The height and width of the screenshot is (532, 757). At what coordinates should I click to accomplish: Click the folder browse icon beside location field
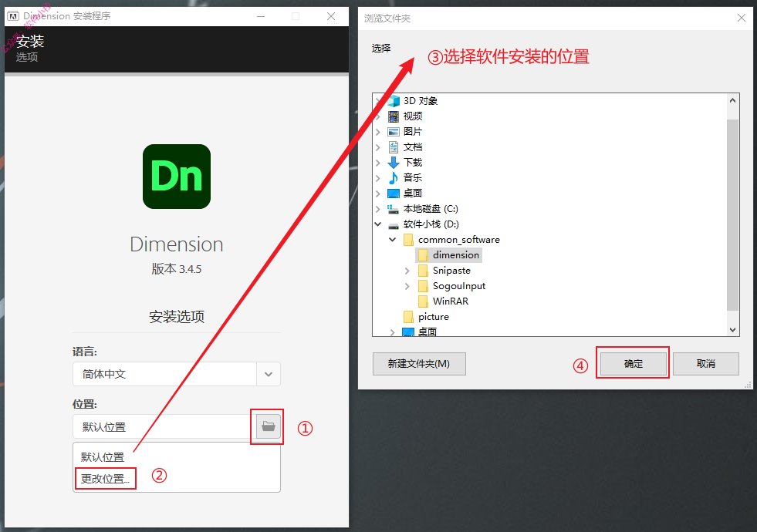tap(269, 426)
